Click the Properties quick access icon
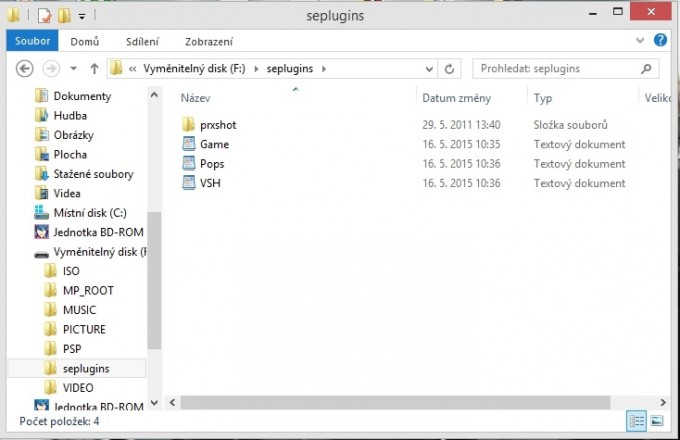 (45, 16)
